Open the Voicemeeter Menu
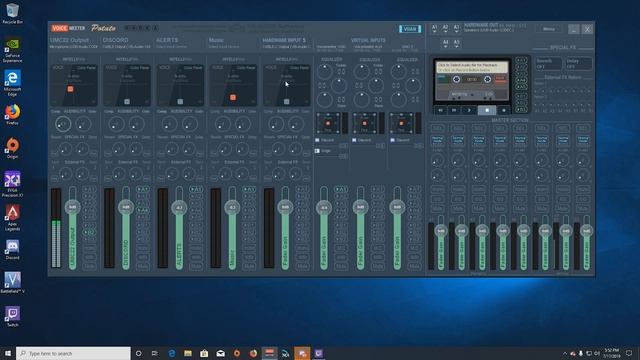640x360 pixels. tap(549, 29)
